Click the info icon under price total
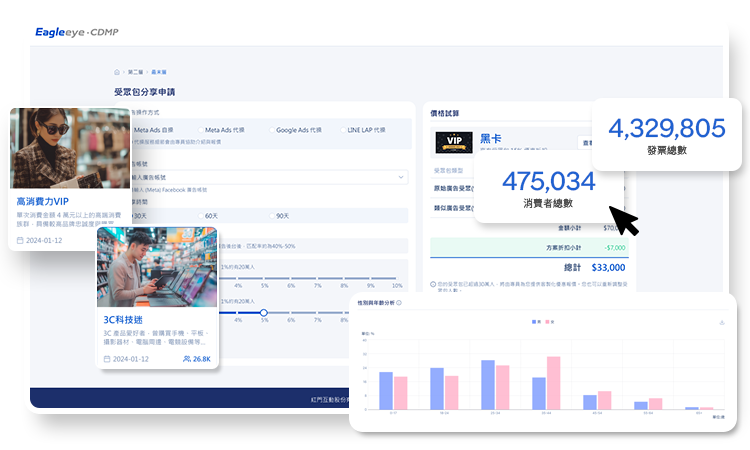Viewport: 750px width, 450px height. pos(433,284)
